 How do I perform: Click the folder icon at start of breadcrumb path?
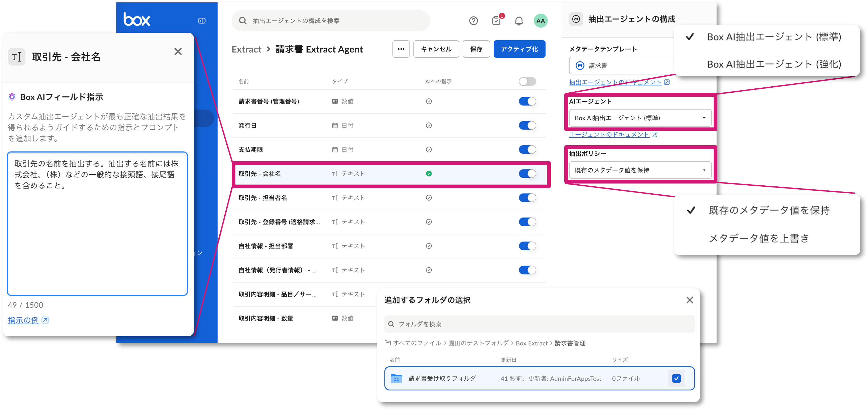[x=388, y=343]
